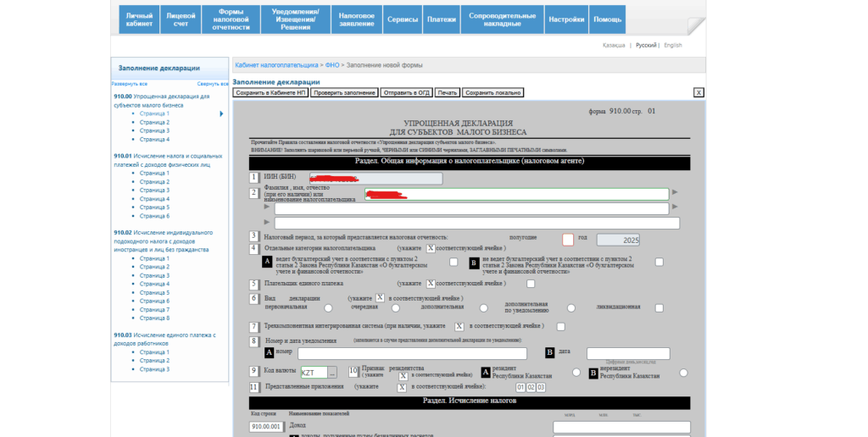This screenshot has height=437, width=868.
Task: Click the Проверить заполнение button
Action: coord(344,92)
